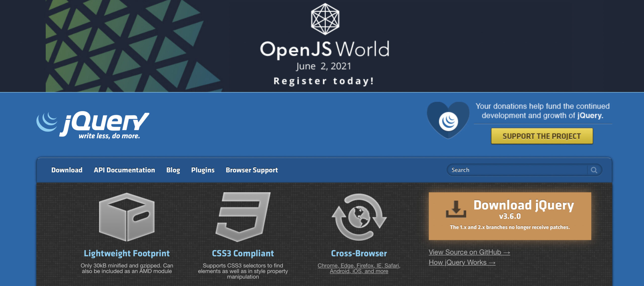
Task: Open the Download menu item
Action: pyautogui.click(x=67, y=170)
